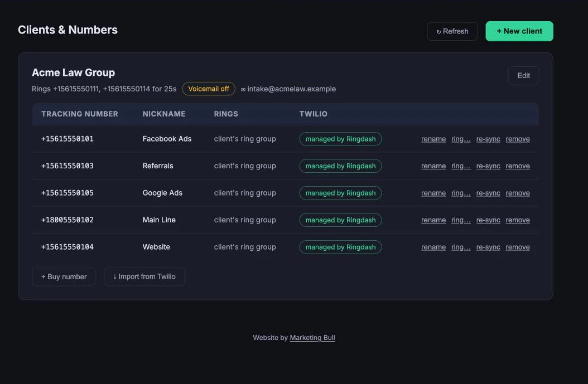
Task: Buy a new number
Action: pyautogui.click(x=64, y=277)
